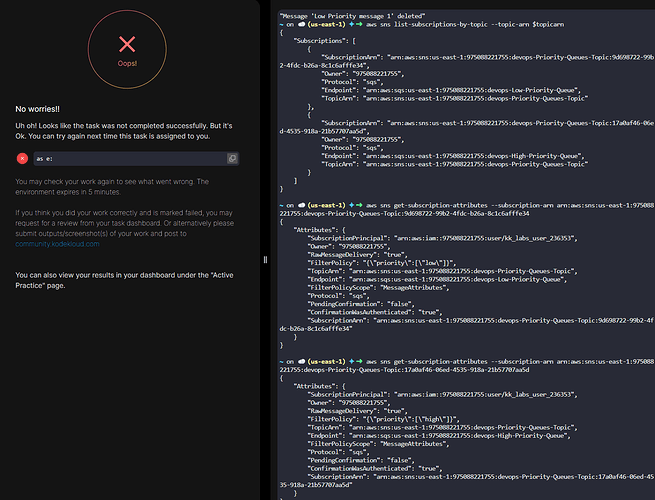Click the panel divider handle between instructions and terminal
Viewport: 655px width, 500px height.
coord(265,259)
